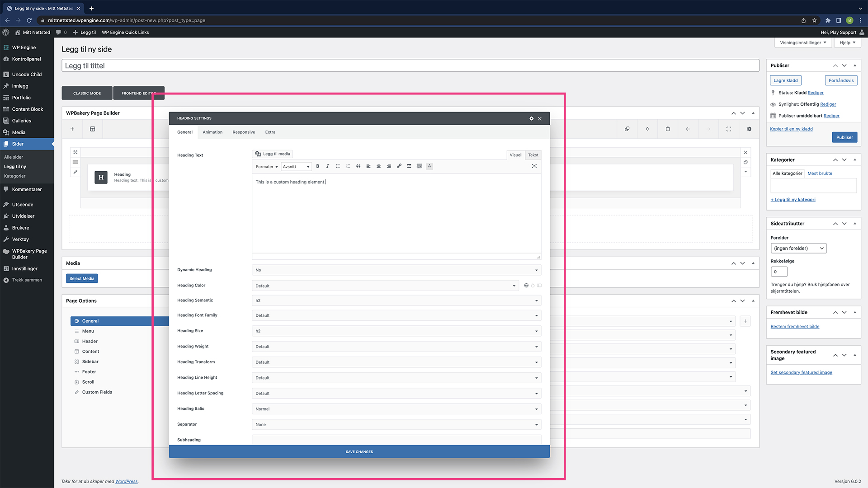Bookmark this page with the star icon
This screenshot has width=868, height=488.
814,20
